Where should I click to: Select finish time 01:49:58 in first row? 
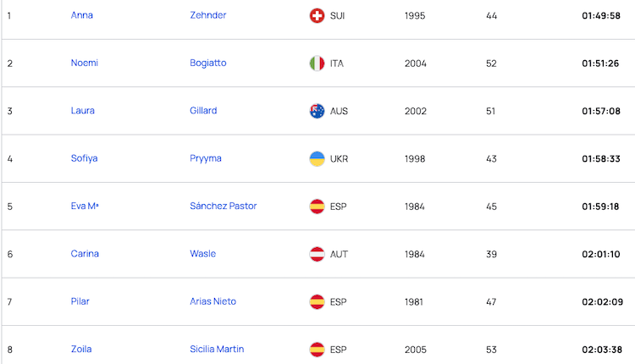(x=601, y=16)
